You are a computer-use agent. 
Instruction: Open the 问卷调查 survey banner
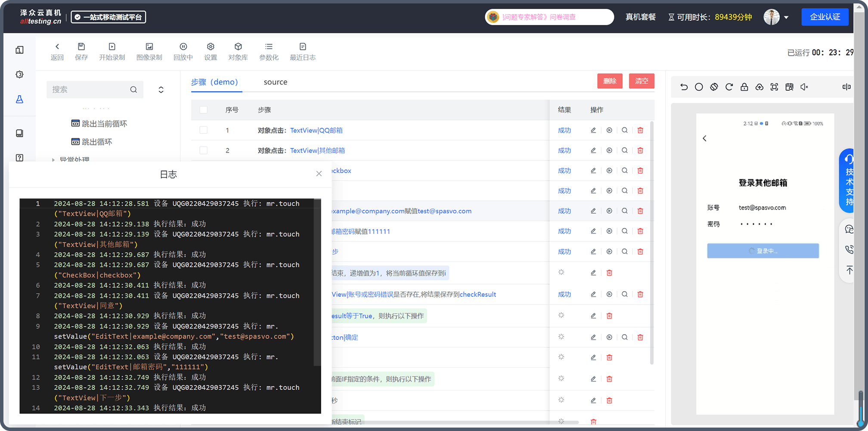pyautogui.click(x=549, y=17)
